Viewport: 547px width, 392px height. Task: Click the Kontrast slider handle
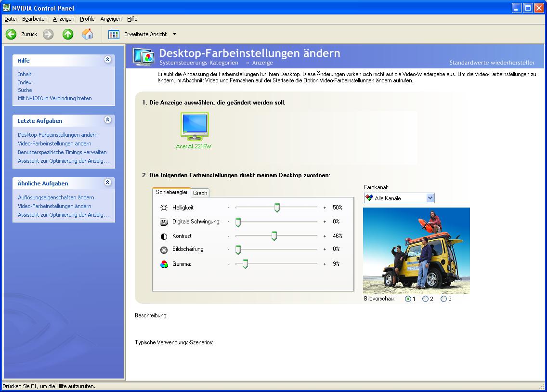(x=274, y=236)
